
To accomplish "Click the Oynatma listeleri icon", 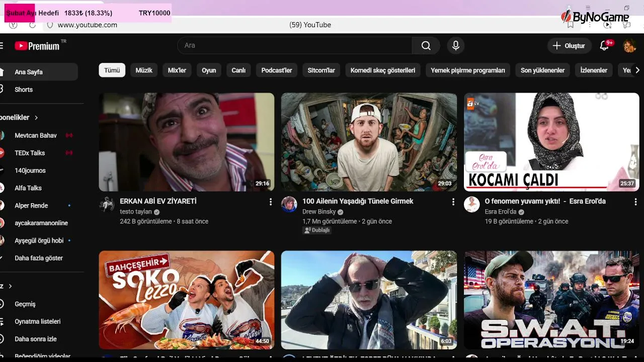I will click(2, 322).
